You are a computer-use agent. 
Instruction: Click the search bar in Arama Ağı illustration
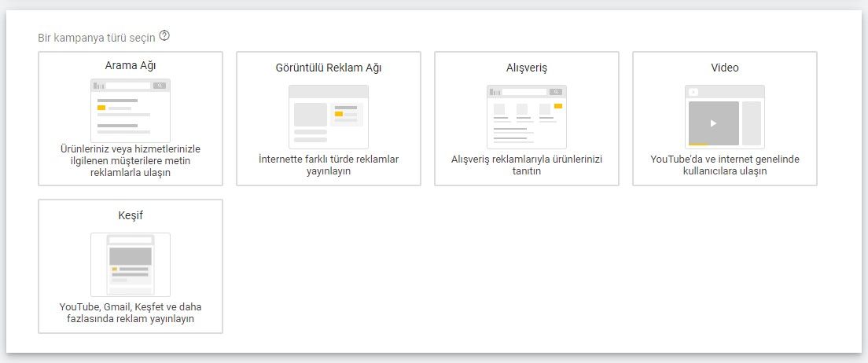128,85
